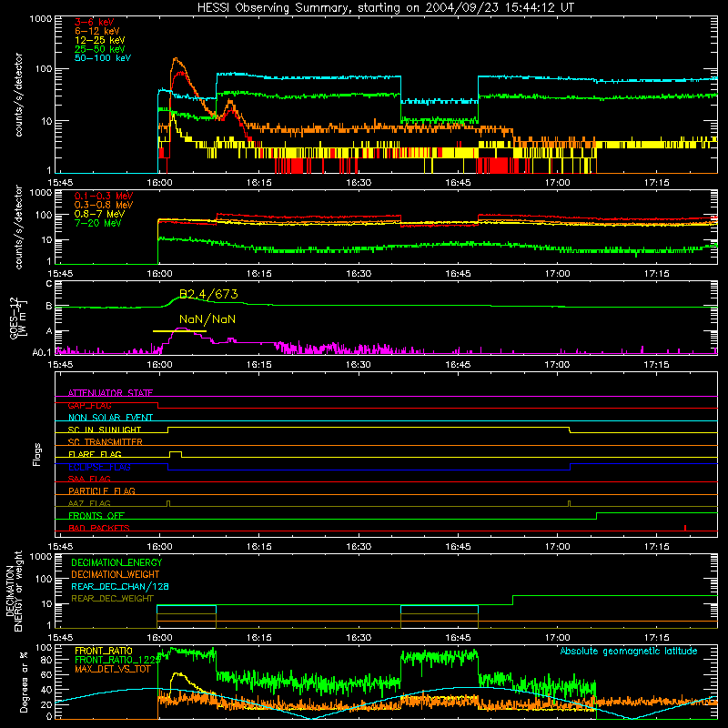Click the red BAD_PACKETS spike marker
728x728 pixels.
pyautogui.click(x=685, y=528)
